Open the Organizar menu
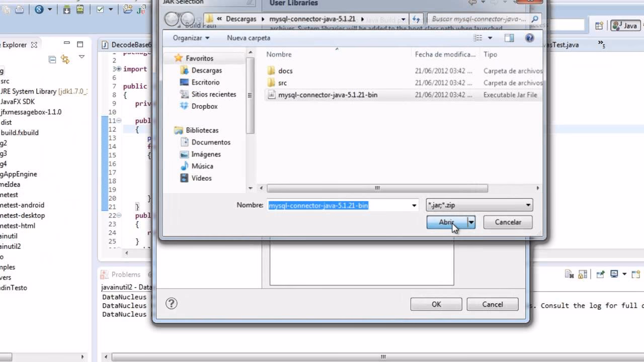The height and width of the screenshot is (362, 644). [x=191, y=38]
